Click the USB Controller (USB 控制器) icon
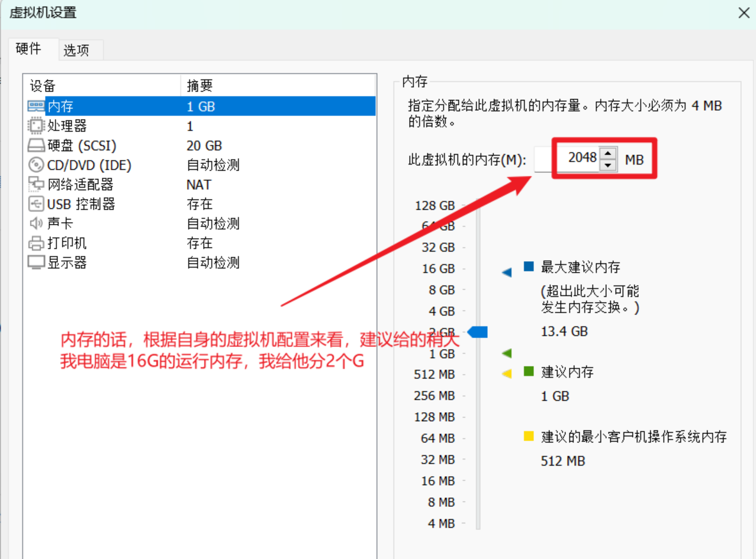 (x=36, y=204)
